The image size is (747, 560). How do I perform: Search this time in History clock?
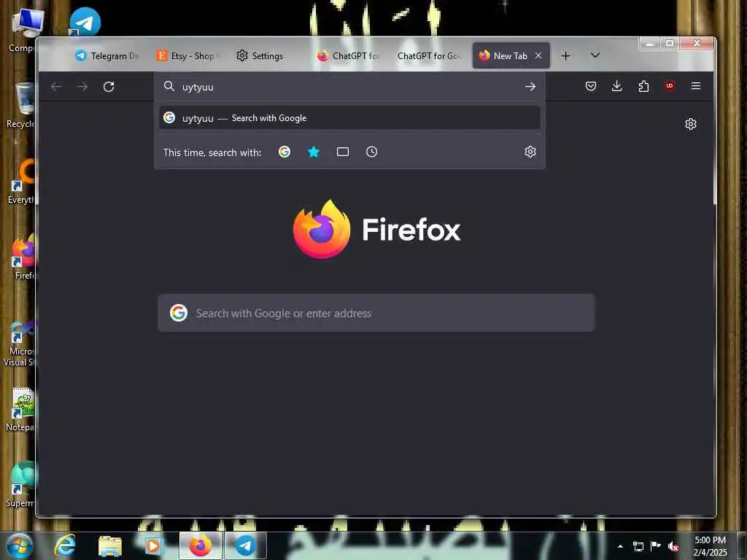click(x=371, y=152)
